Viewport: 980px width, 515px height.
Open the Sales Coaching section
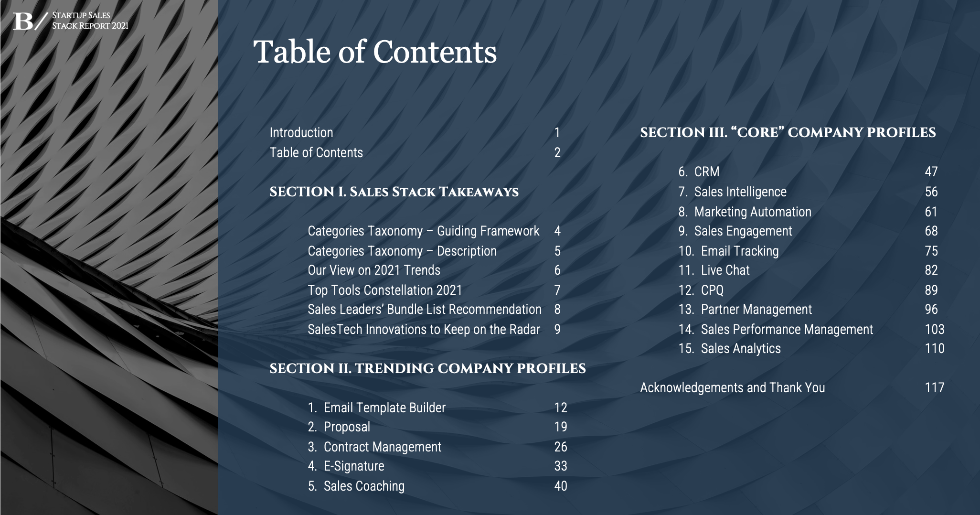pyautogui.click(x=363, y=486)
